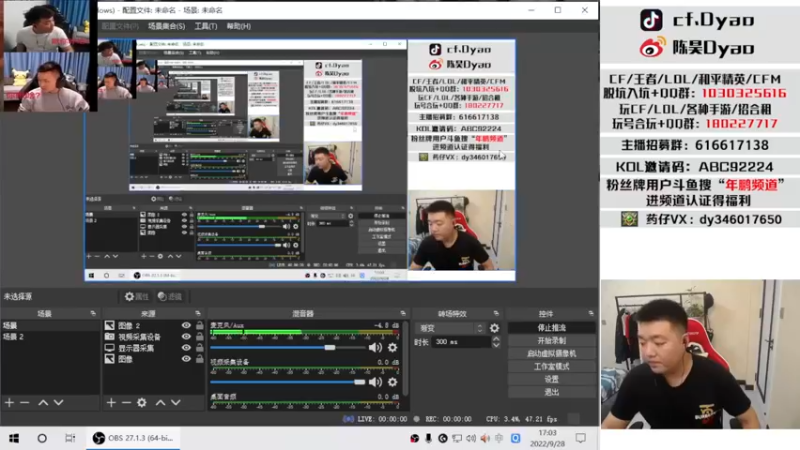Click monitor icon of 显示器采集 source
Screen dimensions: 800x450
pyautogui.click(x=110, y=348)
